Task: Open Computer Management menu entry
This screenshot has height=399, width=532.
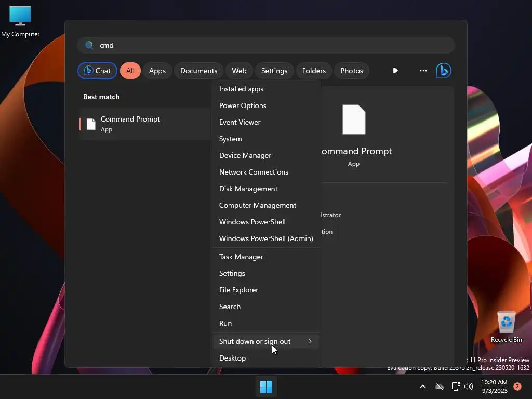Action: (266, 205)
